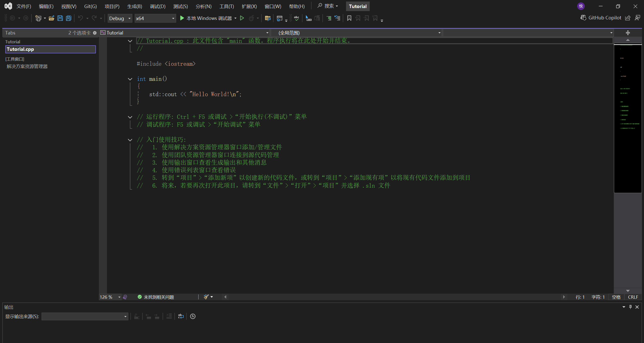Navigate forward with the circled right arrow
This screenshot has width=644, height=343.
(26, 18)
